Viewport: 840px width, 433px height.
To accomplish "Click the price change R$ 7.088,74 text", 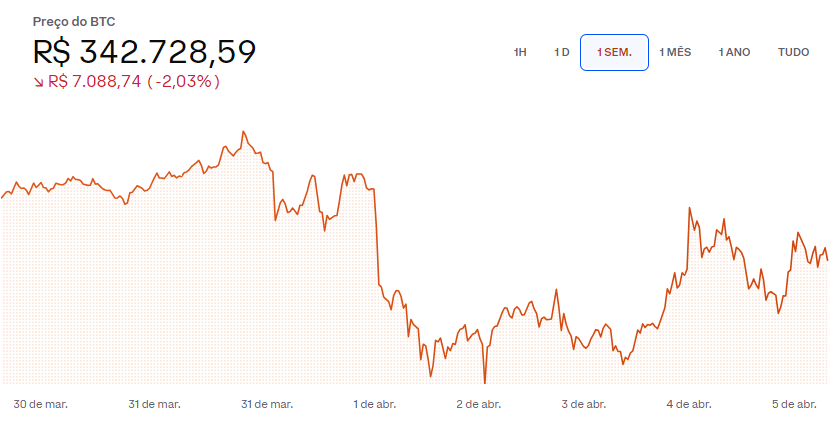I will tap(94, 81).
